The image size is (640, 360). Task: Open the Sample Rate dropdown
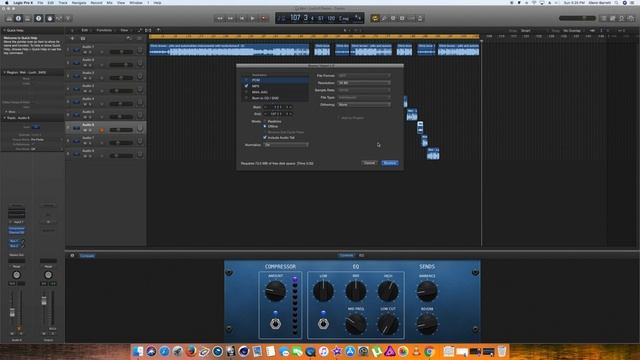coord(364,90)
